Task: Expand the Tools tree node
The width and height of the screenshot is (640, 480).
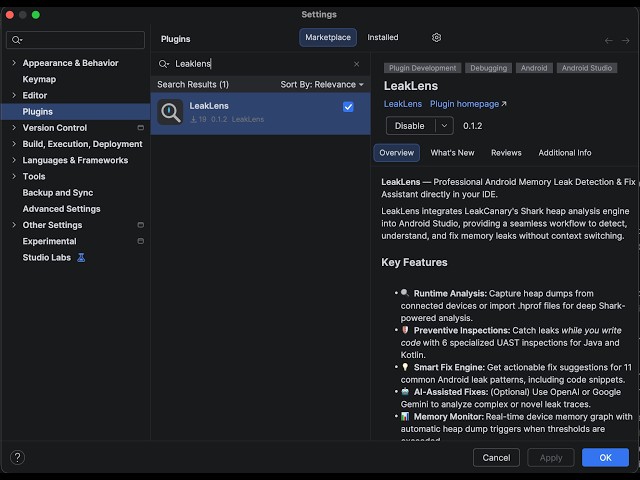Action: [14, 176]
